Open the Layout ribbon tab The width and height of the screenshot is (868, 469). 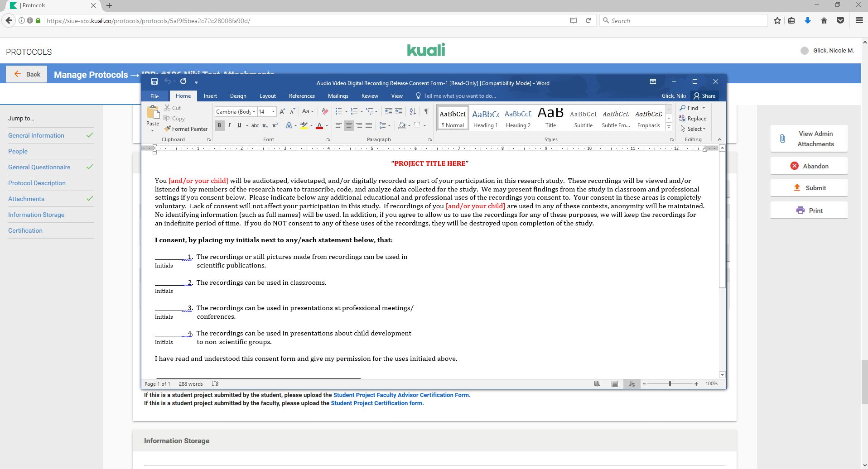pos(267,96)
